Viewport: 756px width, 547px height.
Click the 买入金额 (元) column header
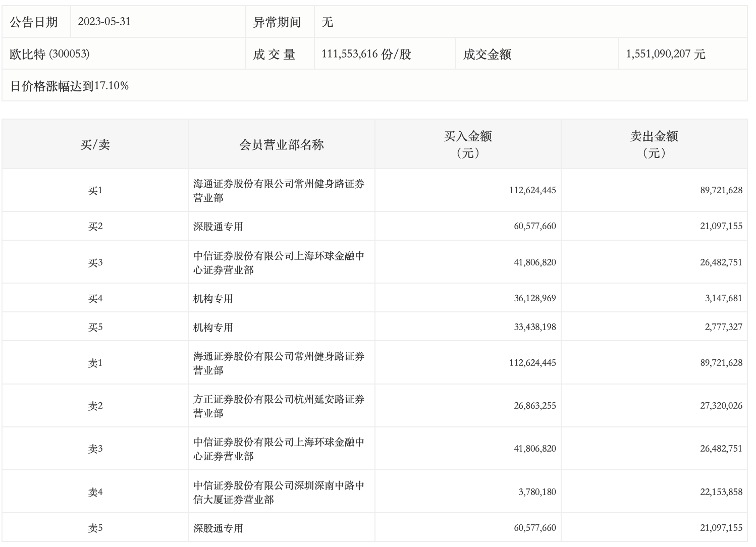467,144
